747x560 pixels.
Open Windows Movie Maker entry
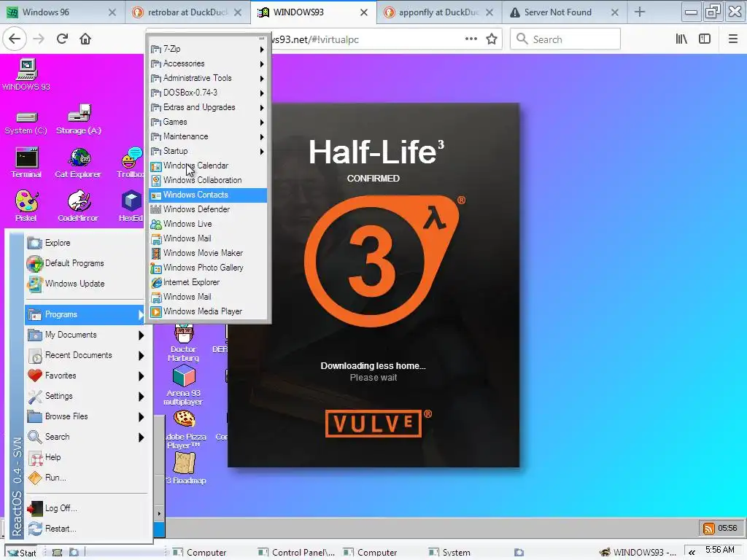tap(208, 253)
